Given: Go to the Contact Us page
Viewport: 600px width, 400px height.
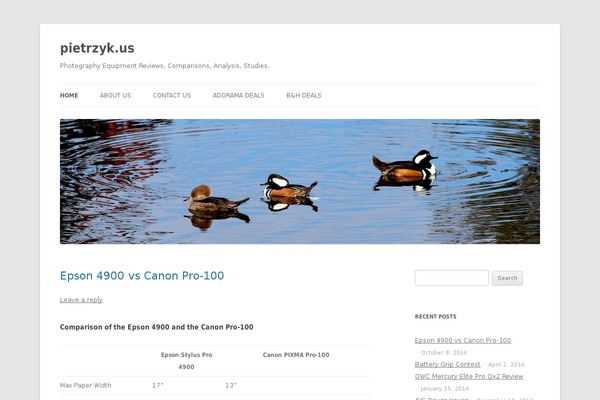Looking at the screenshot, I should click(172, 95).
